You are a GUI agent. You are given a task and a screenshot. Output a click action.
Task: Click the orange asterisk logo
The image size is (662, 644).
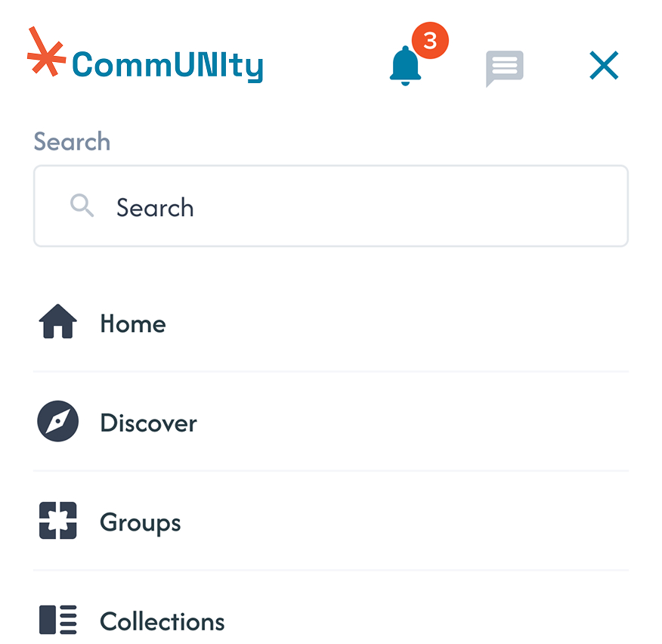(47, 54)
